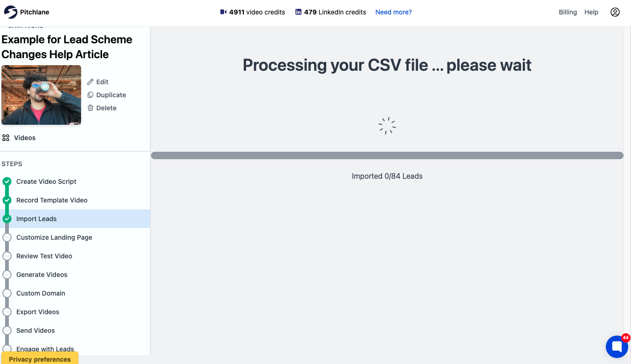Click the LinkedIn credits icon
631x364 pixels.
pos(298,12)
